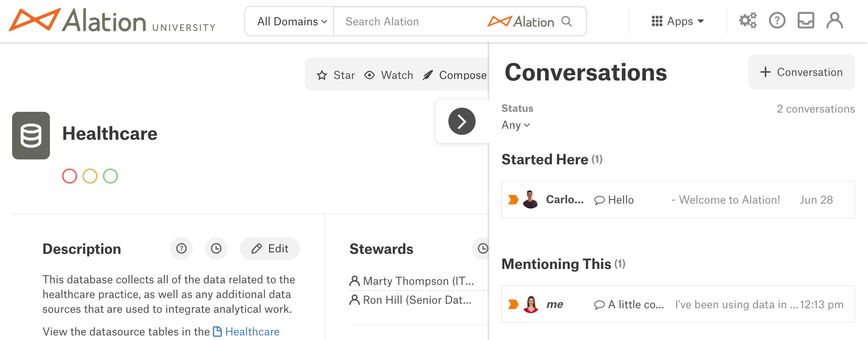Click my avatar in Mentioning This

click(530, 304)
